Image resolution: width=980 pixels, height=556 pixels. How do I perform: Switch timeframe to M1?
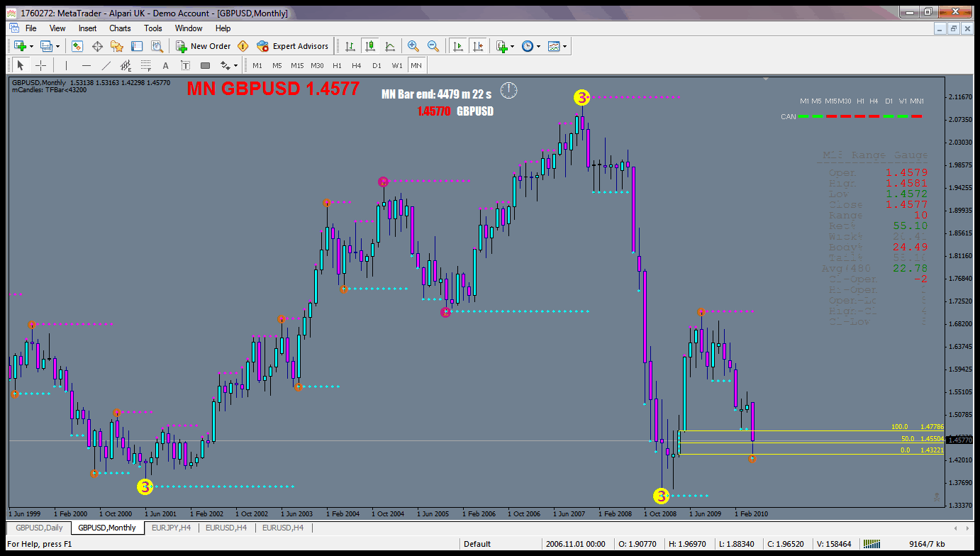[257, 65]
